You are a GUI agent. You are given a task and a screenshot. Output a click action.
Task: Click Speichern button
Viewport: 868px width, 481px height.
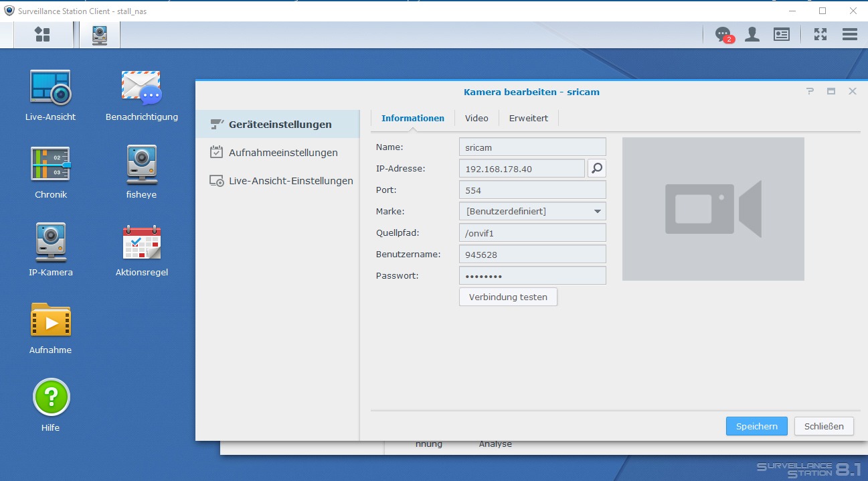pos(757,426)
